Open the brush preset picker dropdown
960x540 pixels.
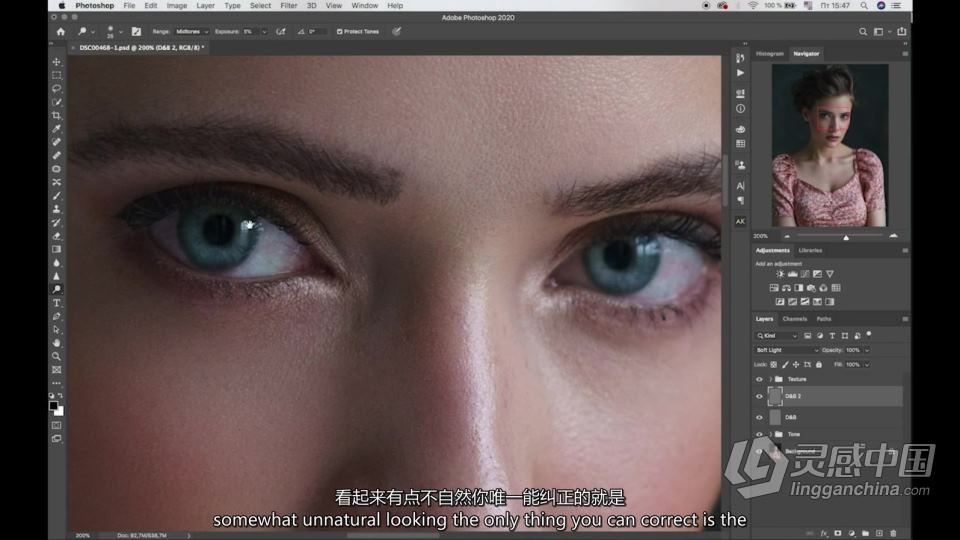click(x=121, y=32)
